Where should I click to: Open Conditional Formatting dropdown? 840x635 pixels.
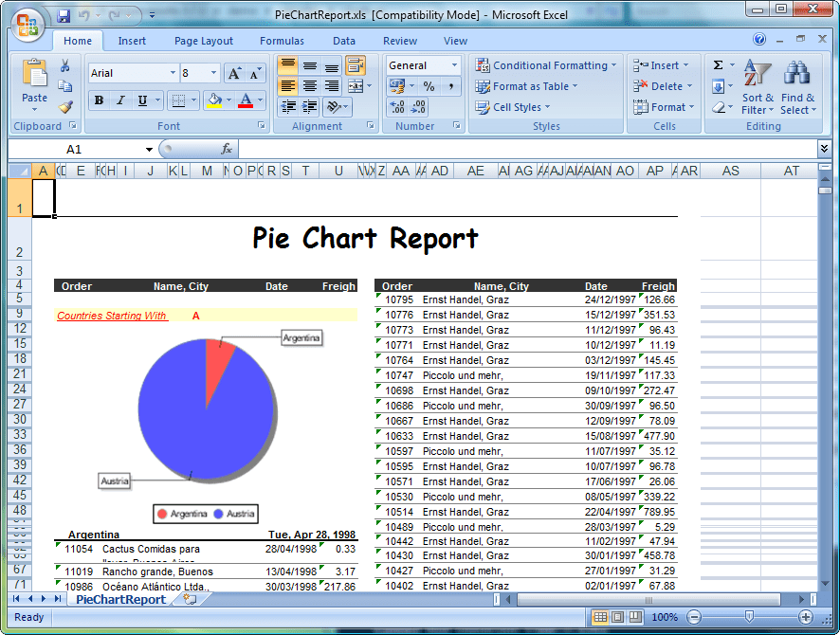(546, 65)
